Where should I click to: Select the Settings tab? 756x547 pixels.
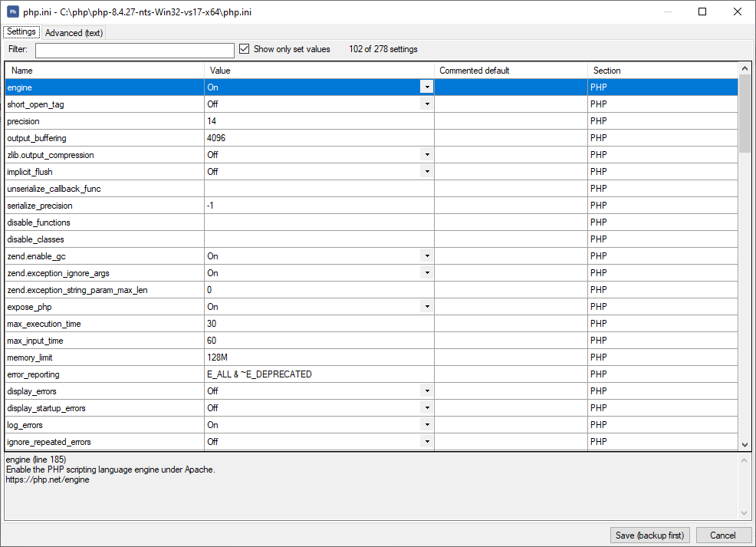click(21, 31)
